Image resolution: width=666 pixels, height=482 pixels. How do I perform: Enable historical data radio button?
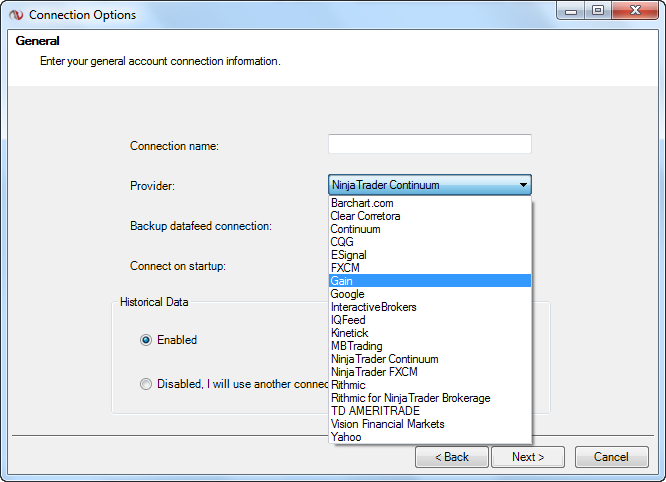(x=146, y=340)
